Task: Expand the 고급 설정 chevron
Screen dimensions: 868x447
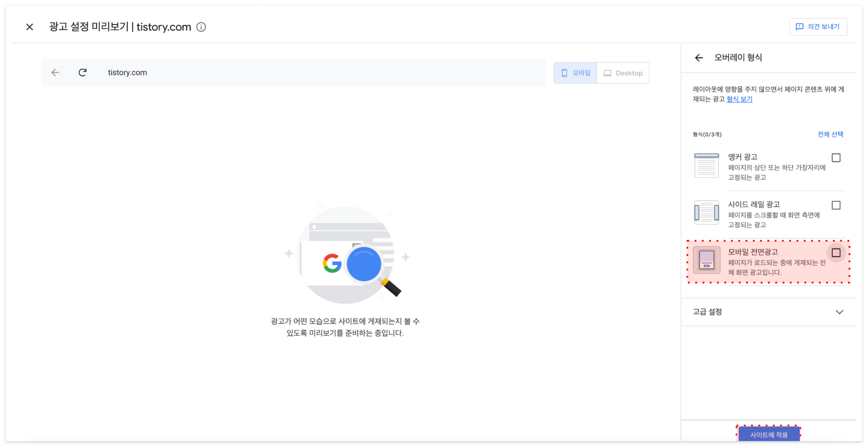Action: 839,312
